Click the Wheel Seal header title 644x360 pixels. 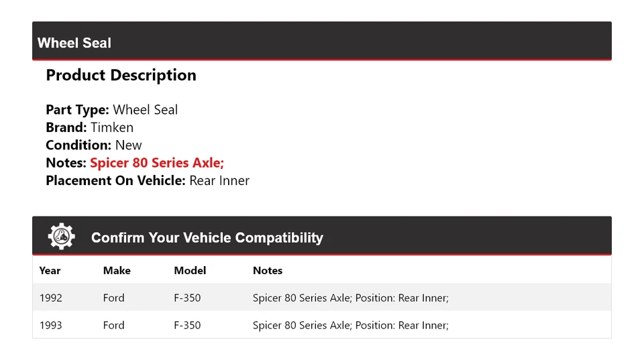tap(74, 43)
